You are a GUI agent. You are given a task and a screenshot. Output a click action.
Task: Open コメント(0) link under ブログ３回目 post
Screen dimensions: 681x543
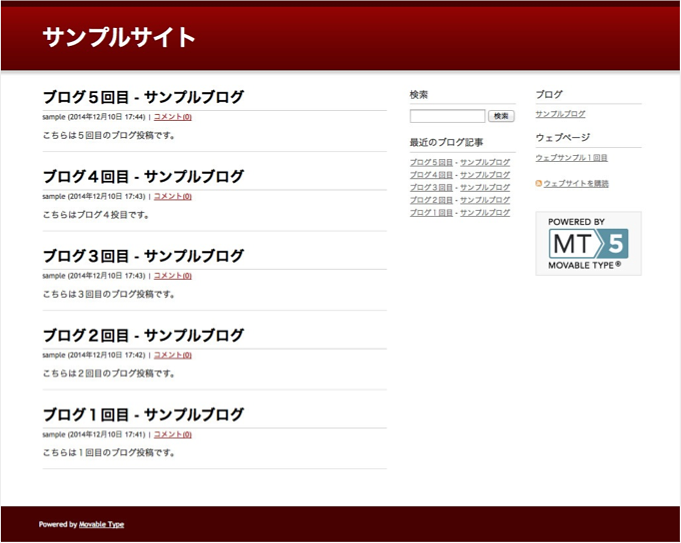pos(173,276)
